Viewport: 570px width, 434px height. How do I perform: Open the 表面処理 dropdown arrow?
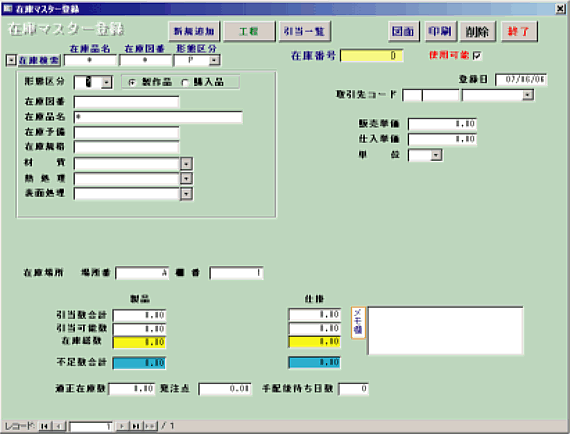(186, 194)
